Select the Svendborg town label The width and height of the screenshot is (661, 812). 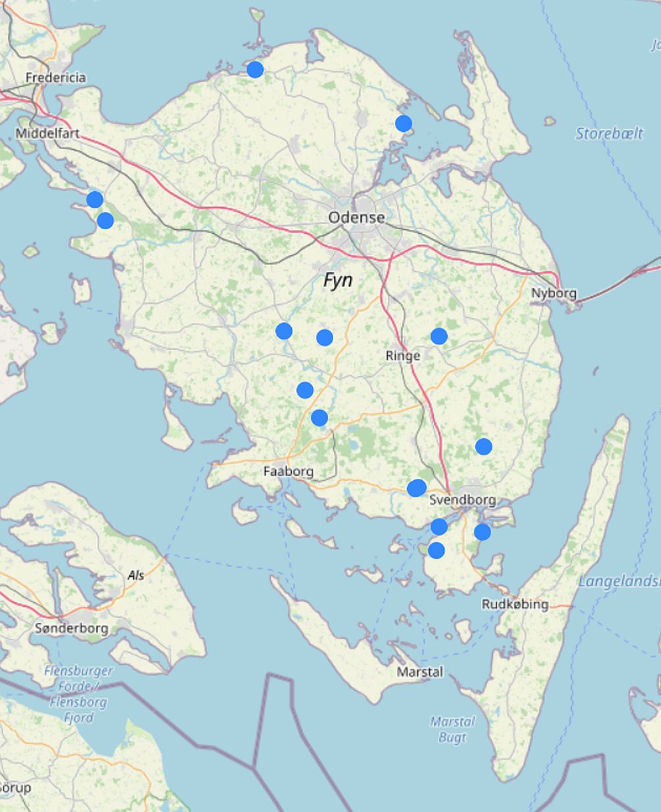click(x=462, y=500)
